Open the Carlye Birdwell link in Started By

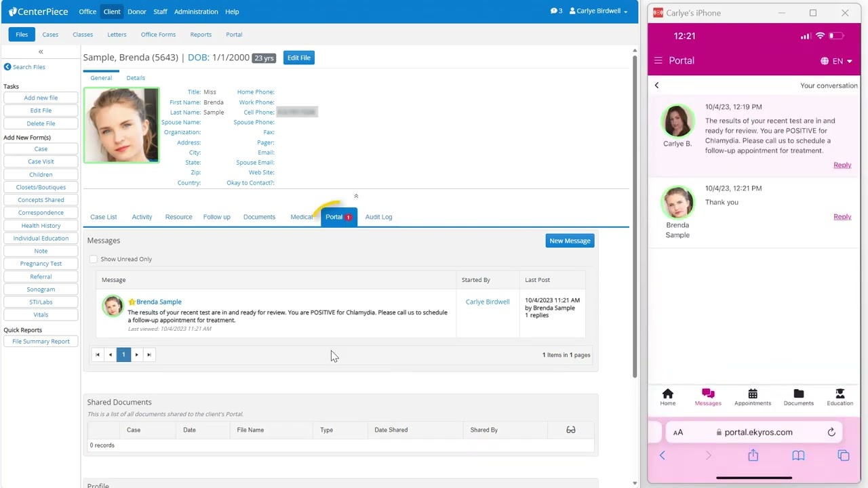[x=488, y=302]
